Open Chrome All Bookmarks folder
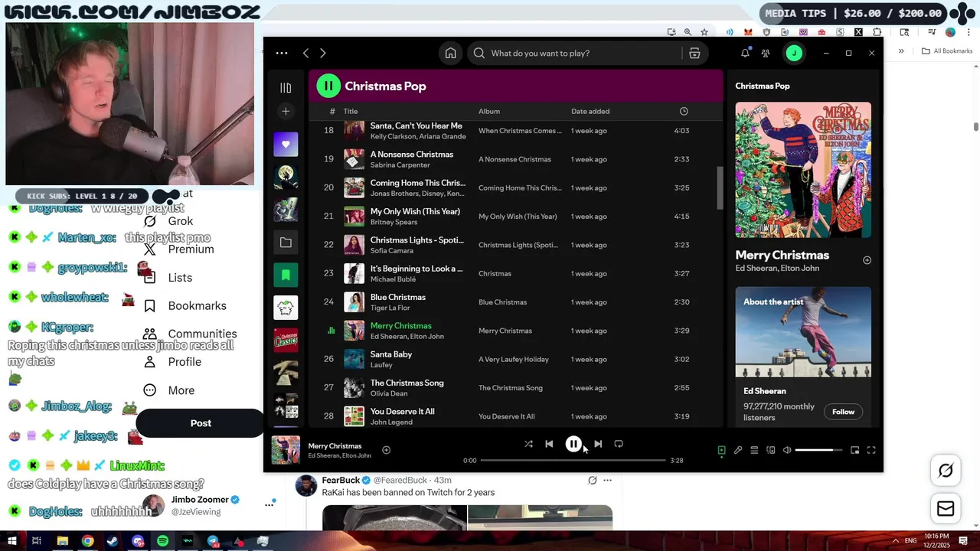This screenshot has width=980, height=551. click(947, 51)
